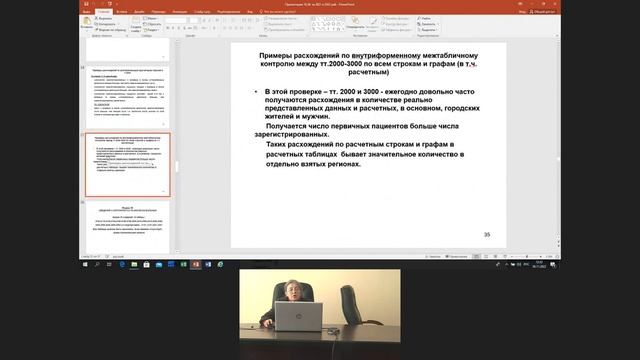The height and width of the screenshot is (360, 640).
Task: Open the shapes gallery in Drawing group
Action: point(327,24)
